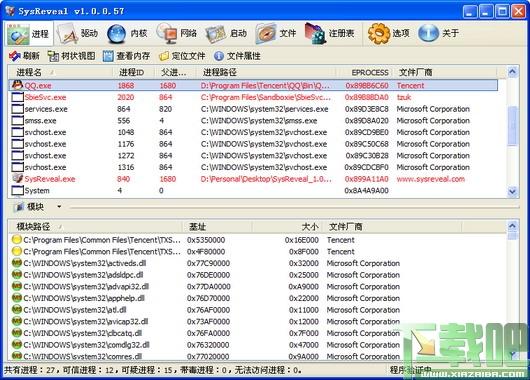Switch to the 驱动 (Driver) tab

[78, 33]
